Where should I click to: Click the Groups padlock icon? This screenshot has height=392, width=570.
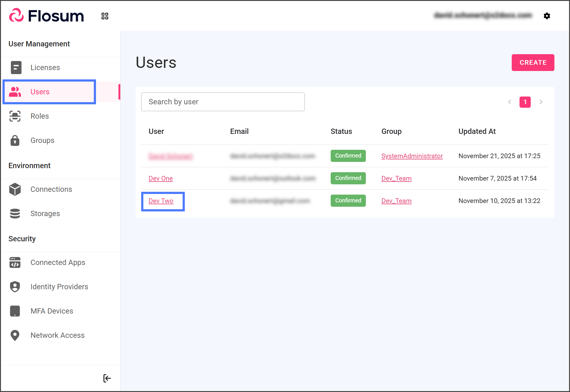click(15, 140)
